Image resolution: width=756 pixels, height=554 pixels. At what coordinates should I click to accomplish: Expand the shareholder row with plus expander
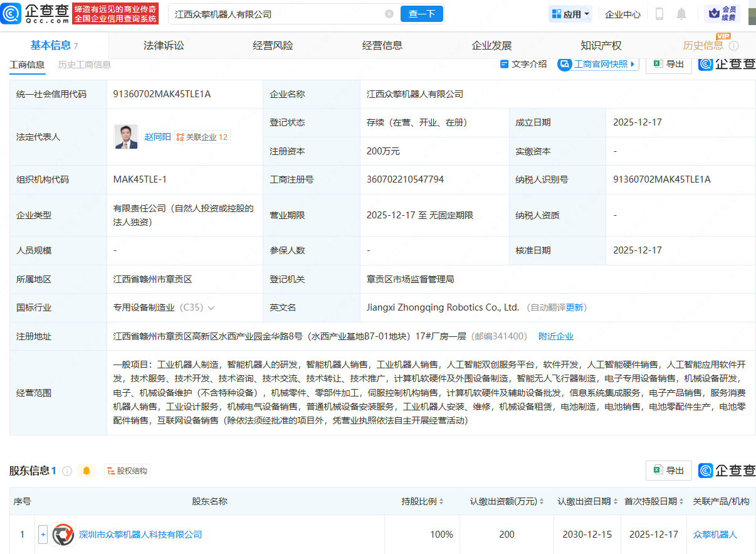(42, 534)
